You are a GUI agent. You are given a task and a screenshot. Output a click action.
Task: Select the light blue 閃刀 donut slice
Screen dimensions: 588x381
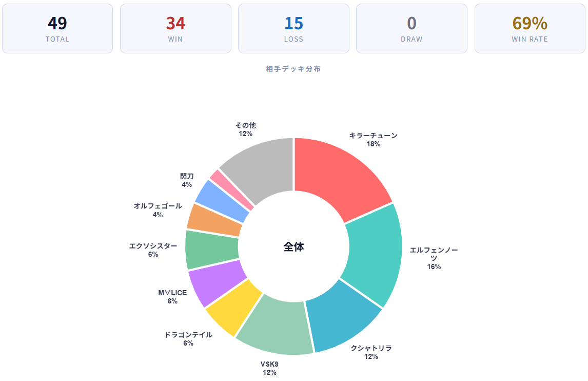click(222, 201)
